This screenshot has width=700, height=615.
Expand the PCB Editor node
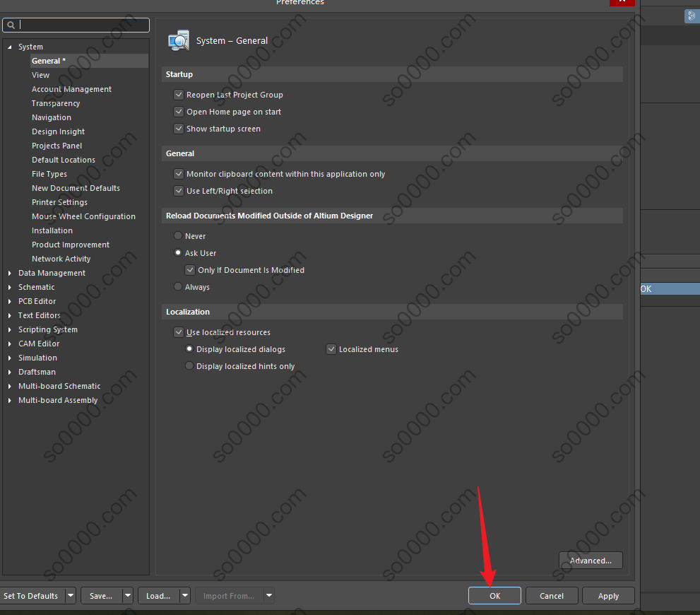pyautogui.click(x=9, y=301)
